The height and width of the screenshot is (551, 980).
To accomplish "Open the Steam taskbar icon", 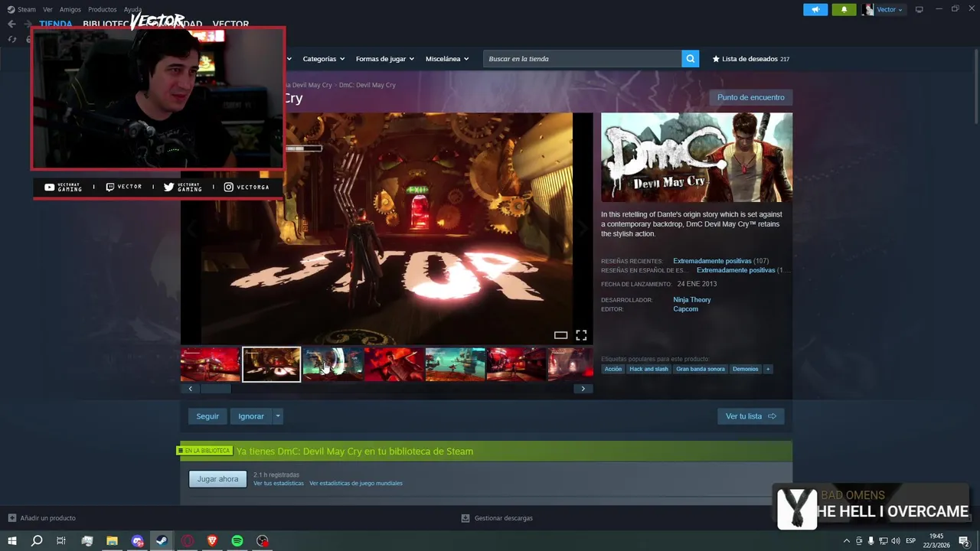I will click(x=162, y=541).
